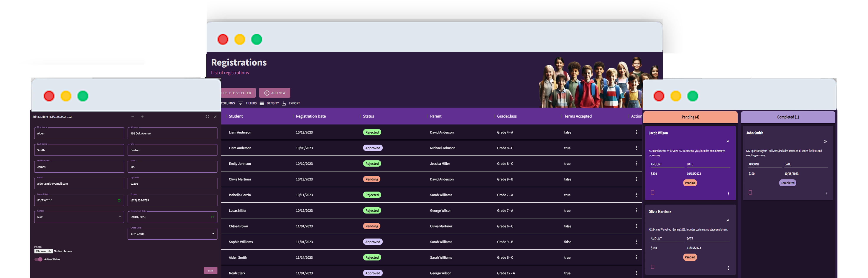868x278 pixels.
Task: Check the checkbox on Jacob Wilson card
Action: [653, 193]
